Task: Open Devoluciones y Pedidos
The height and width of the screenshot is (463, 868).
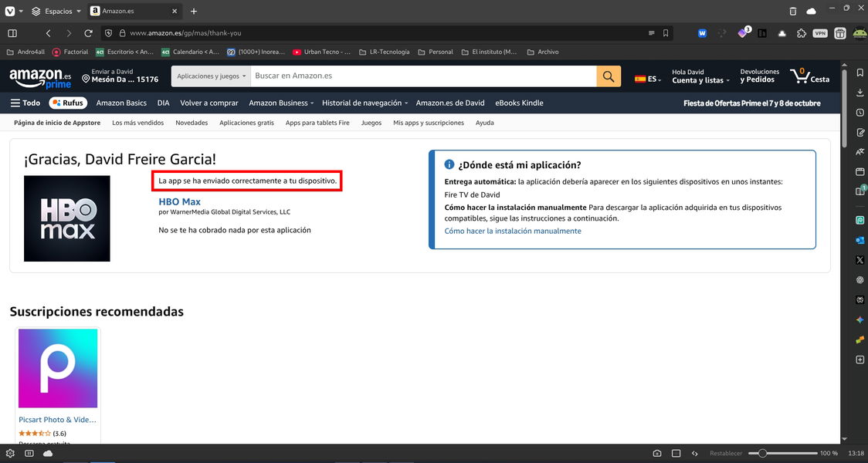Action: pyautogui.click(x=760, y=76)
